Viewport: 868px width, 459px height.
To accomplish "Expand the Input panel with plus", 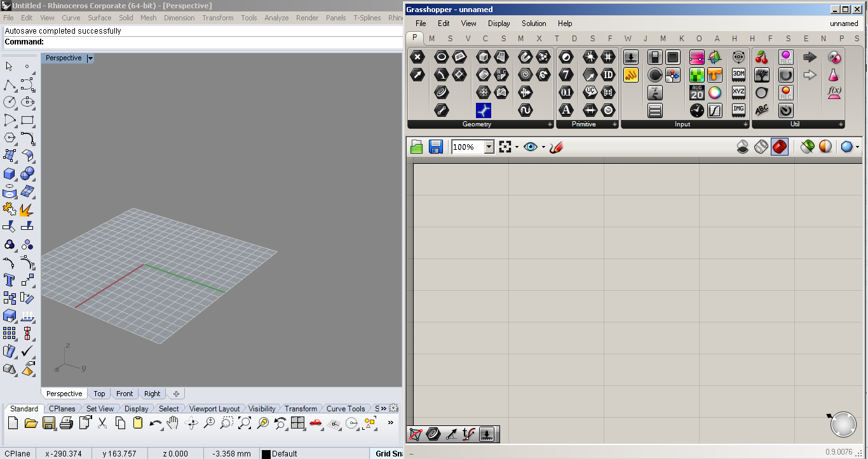I will click(745, 124).
